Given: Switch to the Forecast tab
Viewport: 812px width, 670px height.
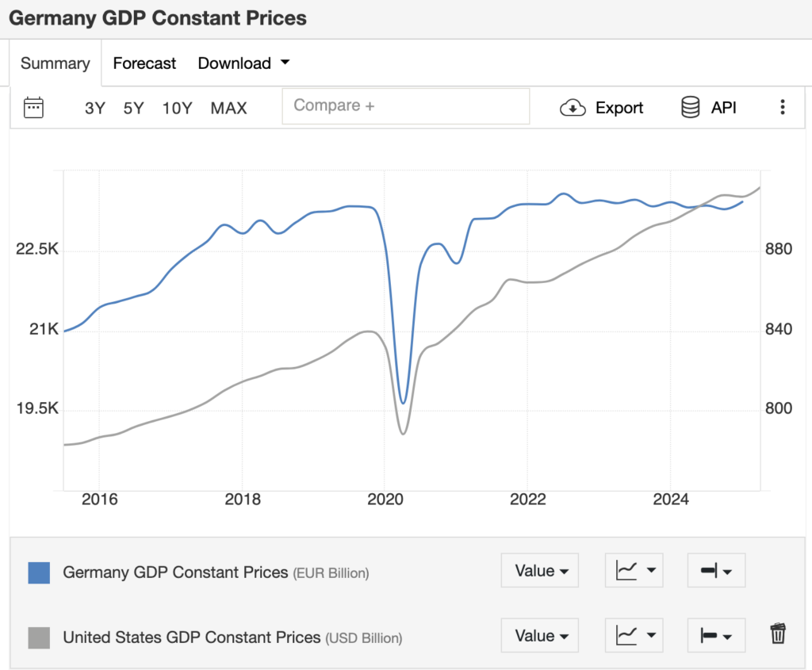Looking at the screenshot, I should tap(144, 63).
